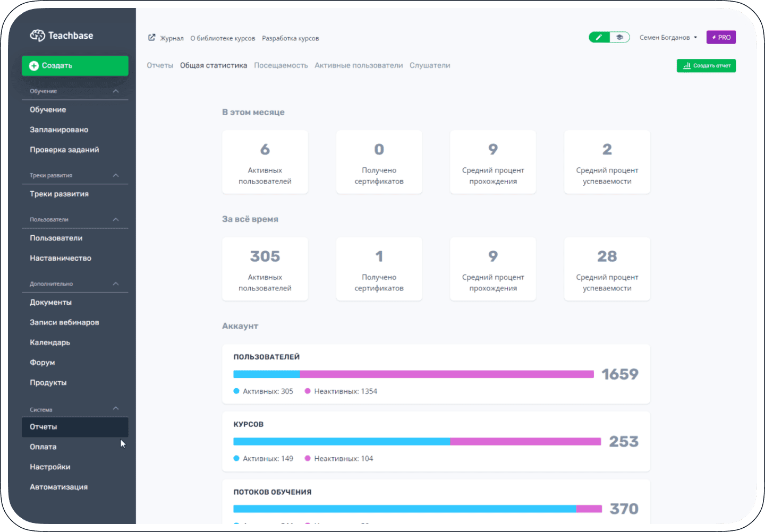Viewport: 765px width, 532px height.
Task: Collapse the Пользователи sidebar section
Action: point(116,219)
